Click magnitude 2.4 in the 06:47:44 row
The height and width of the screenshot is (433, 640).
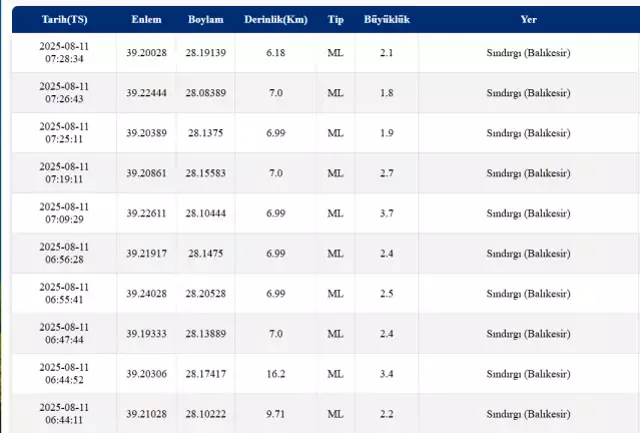click(387, 334)
